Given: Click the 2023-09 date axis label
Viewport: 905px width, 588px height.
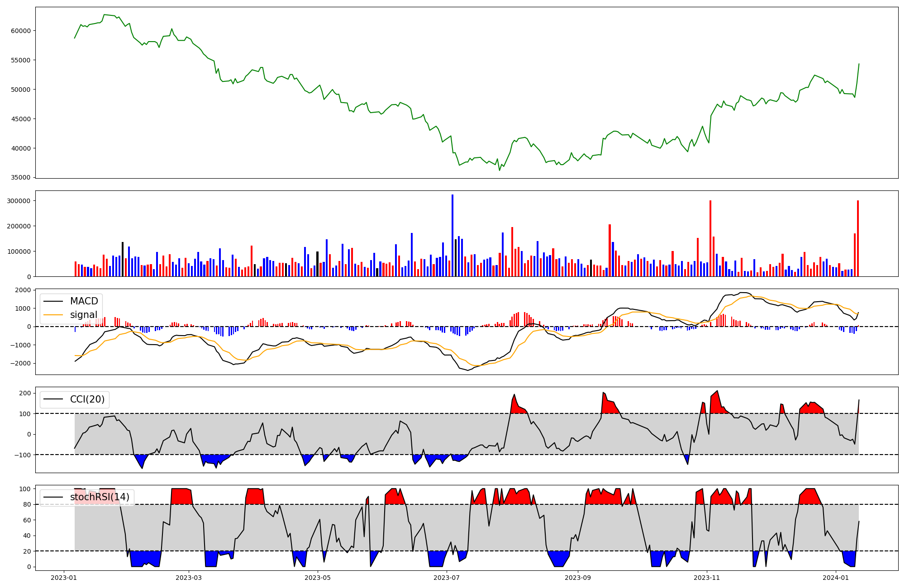Looking at the screenshot, I should (578, 578).
